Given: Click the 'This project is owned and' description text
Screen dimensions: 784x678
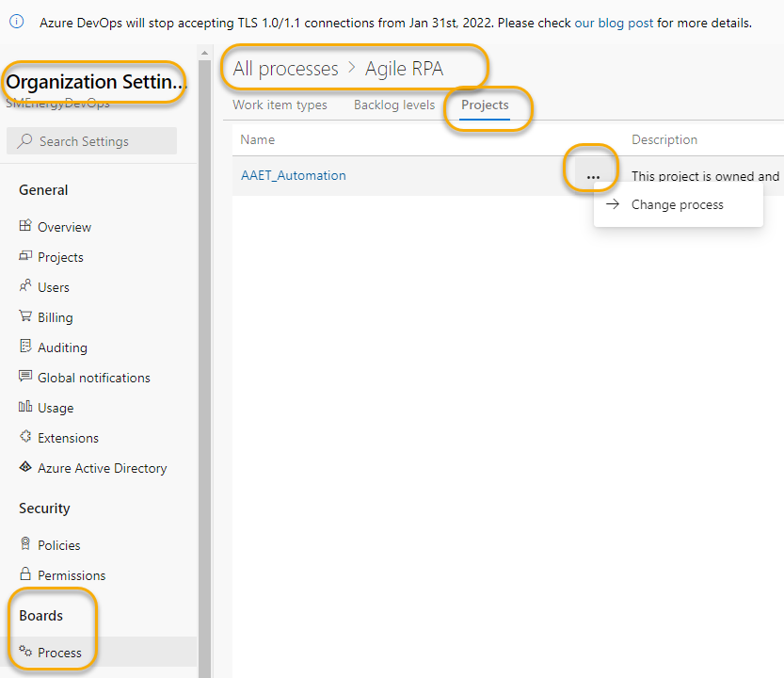Looking at the screenshot, I should click(705, 176).
